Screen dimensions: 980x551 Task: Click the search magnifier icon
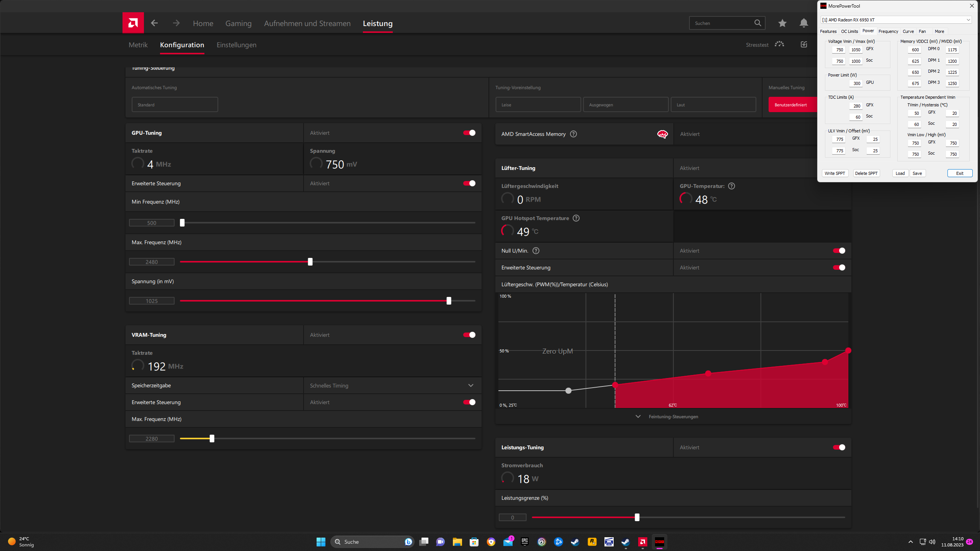click(x=758, y=23)
